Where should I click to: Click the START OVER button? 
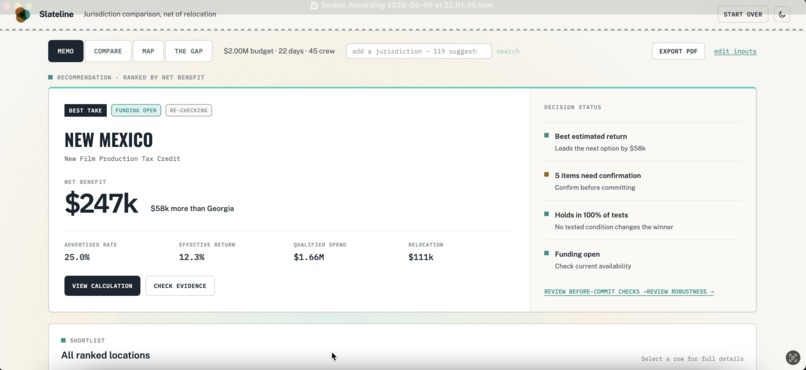[743, 14]
